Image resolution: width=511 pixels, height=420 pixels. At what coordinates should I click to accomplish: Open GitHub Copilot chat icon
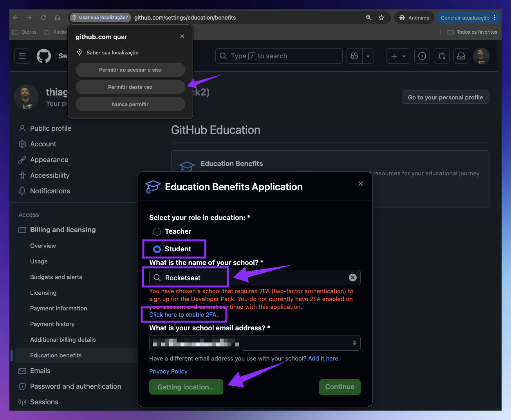(x=354, y=56)
